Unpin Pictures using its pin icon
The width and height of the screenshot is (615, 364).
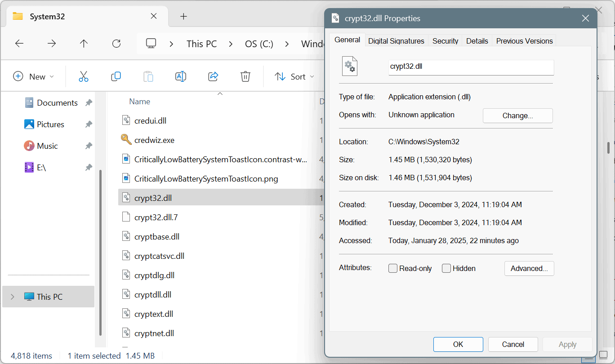tap(89, 124)
